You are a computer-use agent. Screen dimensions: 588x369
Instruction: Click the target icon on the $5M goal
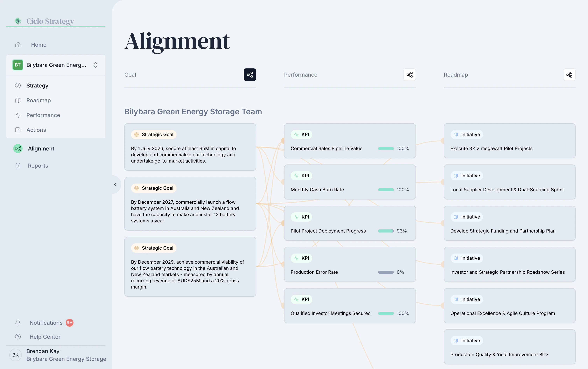[136, 135]
